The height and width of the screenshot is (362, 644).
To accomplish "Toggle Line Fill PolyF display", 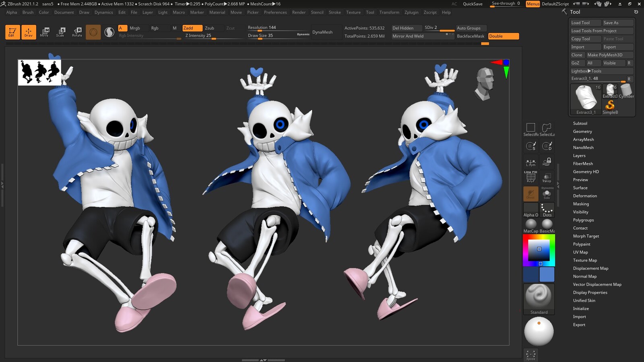I will (531, 178).
